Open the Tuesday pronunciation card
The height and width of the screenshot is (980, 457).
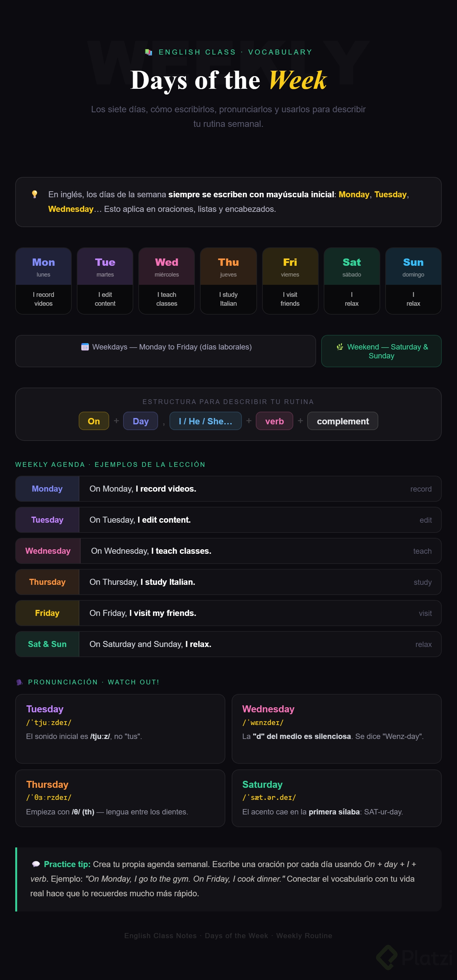(x=120, y=728)
